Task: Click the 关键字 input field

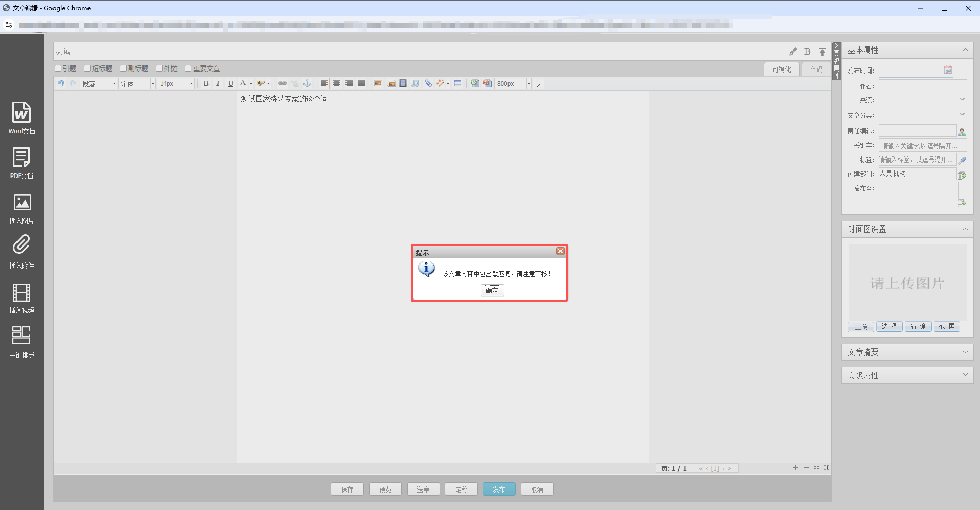Action: point(922,146)
